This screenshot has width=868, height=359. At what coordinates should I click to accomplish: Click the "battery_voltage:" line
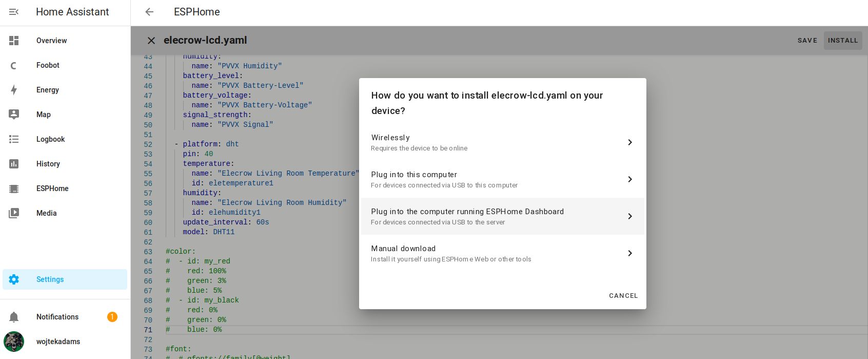point(217,96)
